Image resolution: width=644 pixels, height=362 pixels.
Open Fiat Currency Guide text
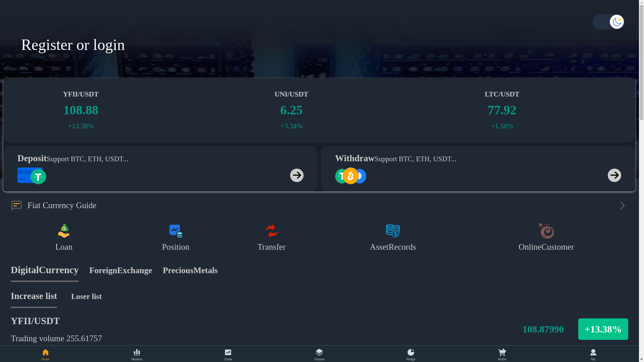[62, 205]
